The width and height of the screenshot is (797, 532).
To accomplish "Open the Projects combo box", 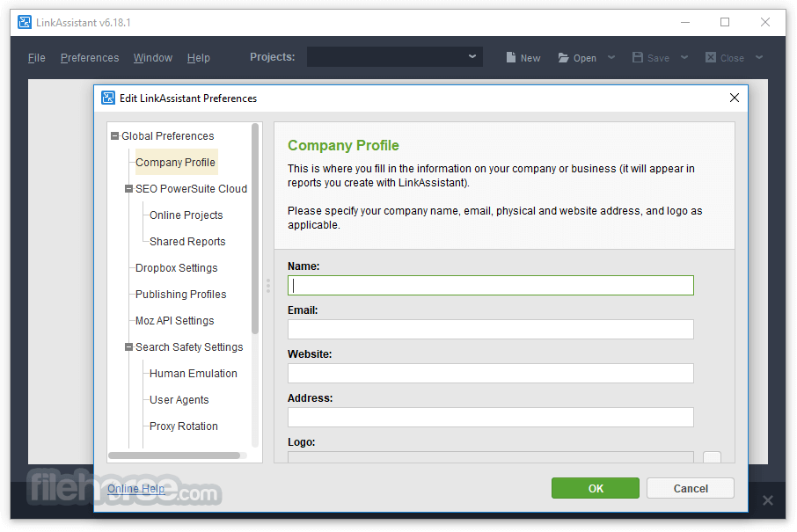I will 394,57.
